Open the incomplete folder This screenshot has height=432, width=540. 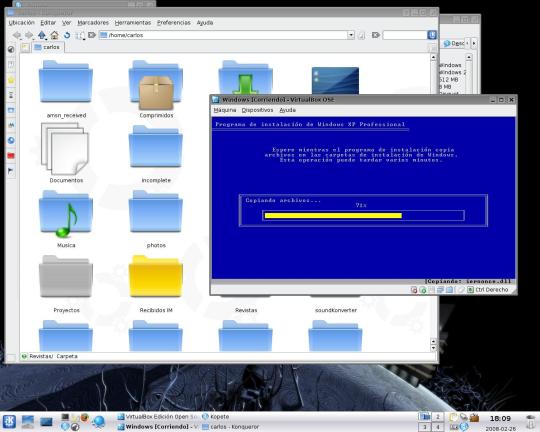pyautogui.click(x=156, y=146)
